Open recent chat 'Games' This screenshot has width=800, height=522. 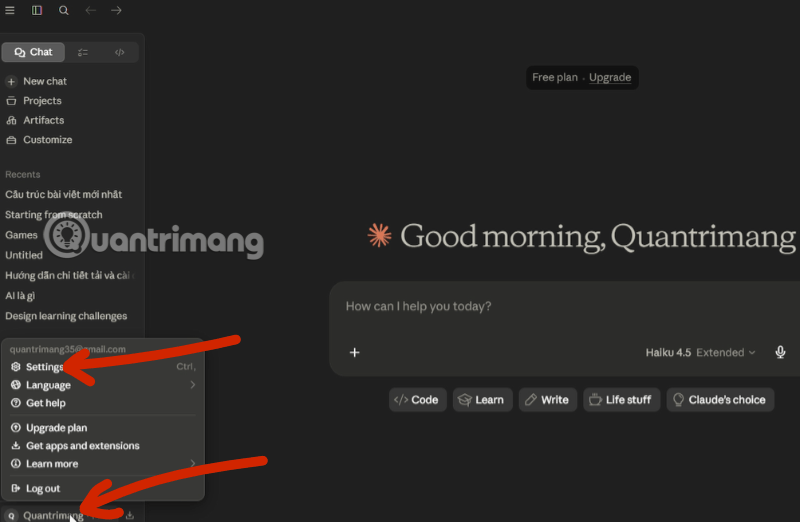pos(21,235)
